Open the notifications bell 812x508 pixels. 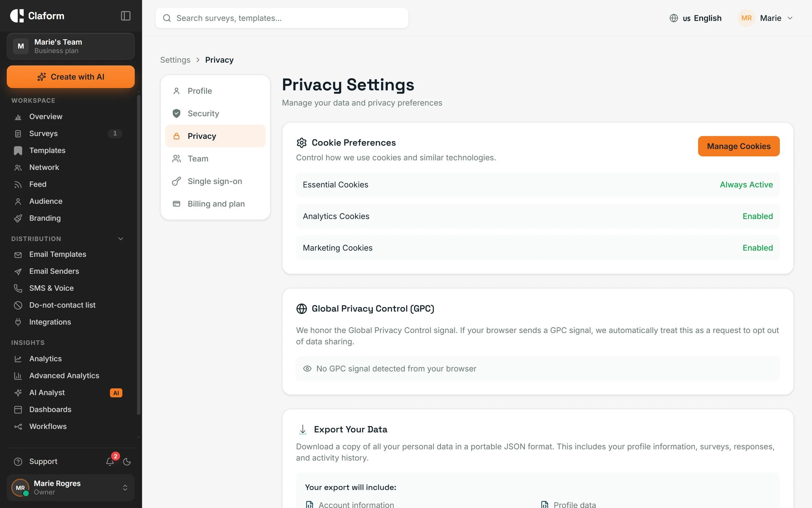click(x=110, y=461)
